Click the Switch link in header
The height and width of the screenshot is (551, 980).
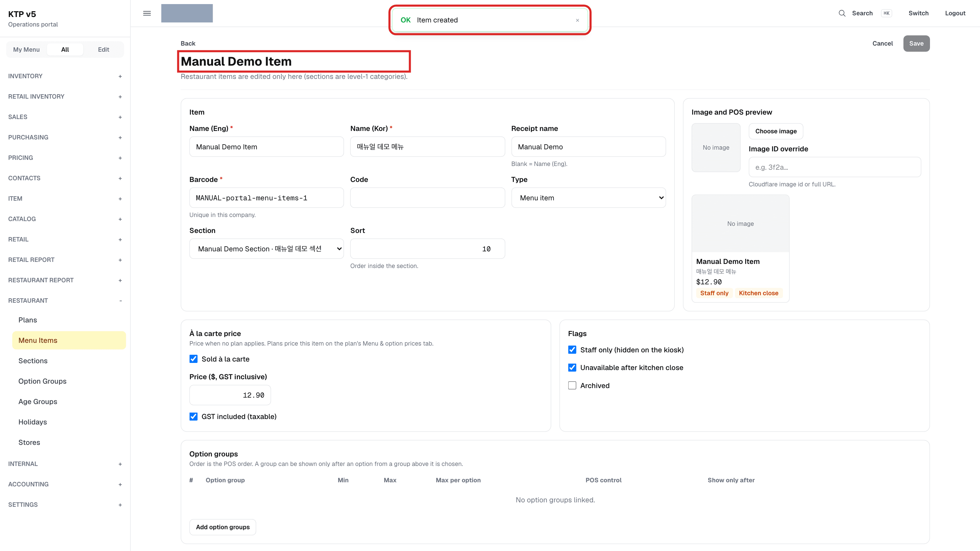(x=918, y=13)
